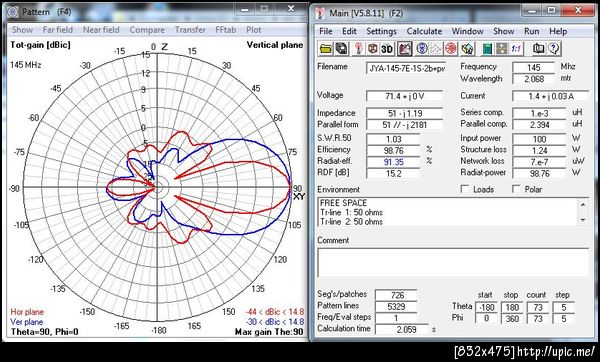The image size is (600, 362).
Task: Open the book documentation icon
Action: coord(538,49)
